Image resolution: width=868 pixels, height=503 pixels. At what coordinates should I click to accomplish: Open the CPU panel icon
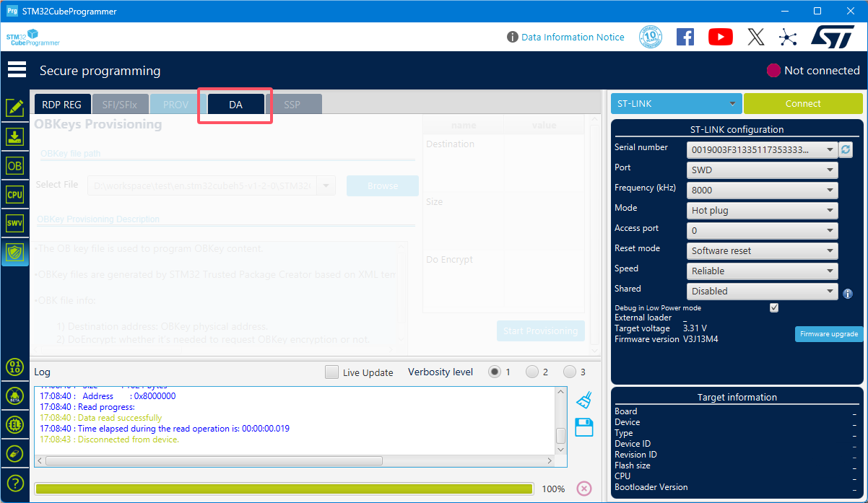14,194
